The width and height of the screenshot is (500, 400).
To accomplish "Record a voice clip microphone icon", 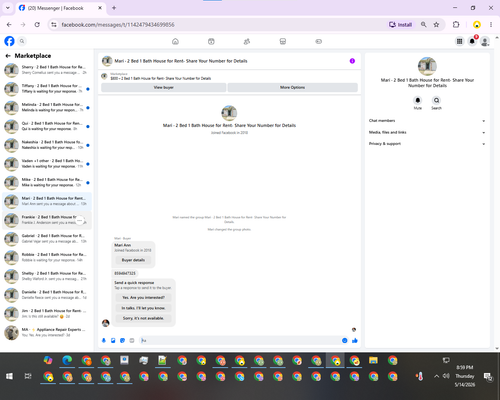I will pos(104,340).
